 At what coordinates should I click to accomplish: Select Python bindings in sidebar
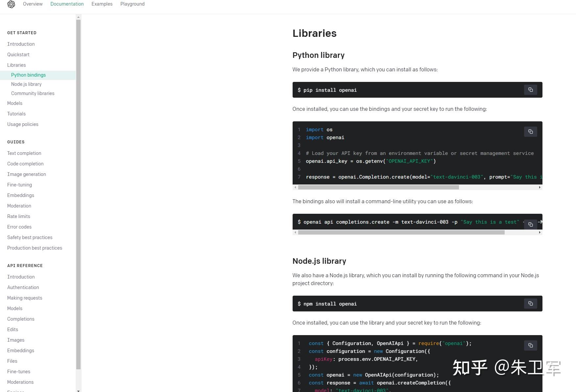click(x=38, y=75)
